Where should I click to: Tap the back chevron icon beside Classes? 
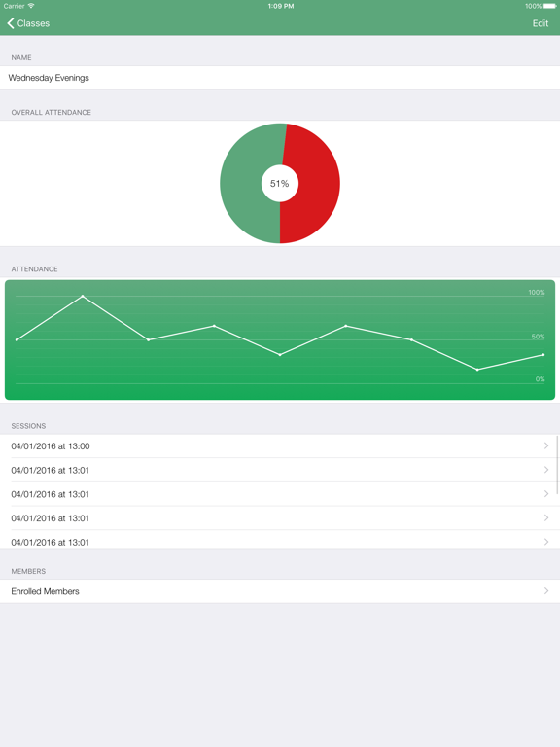(x=11, y=23)
